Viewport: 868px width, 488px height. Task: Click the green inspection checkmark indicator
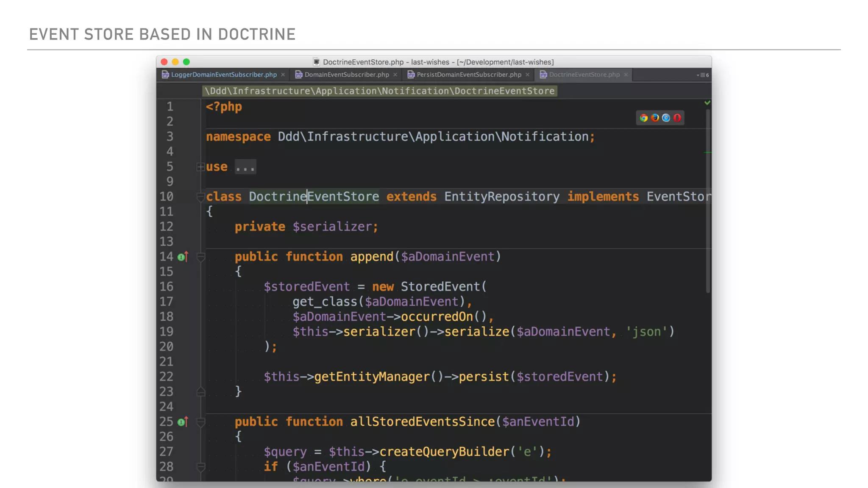click(707, 103)
